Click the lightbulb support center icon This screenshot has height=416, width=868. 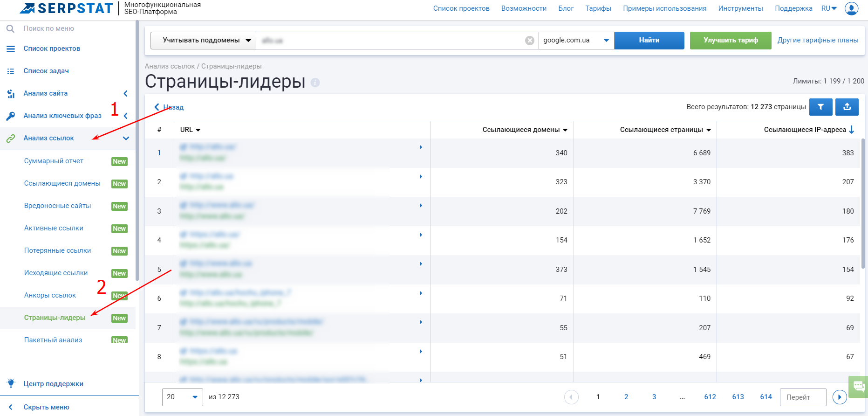[11, 383]
